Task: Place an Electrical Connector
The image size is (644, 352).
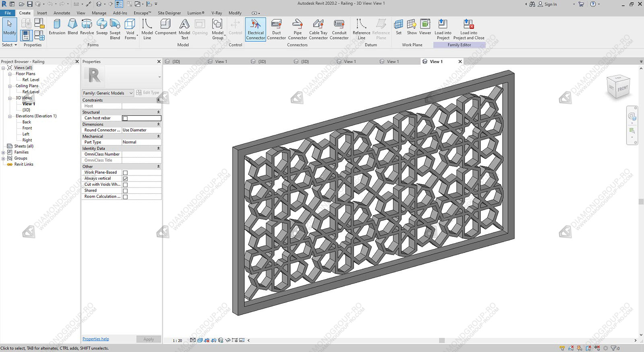Action: pyautogui.click(x=256, y=29)
